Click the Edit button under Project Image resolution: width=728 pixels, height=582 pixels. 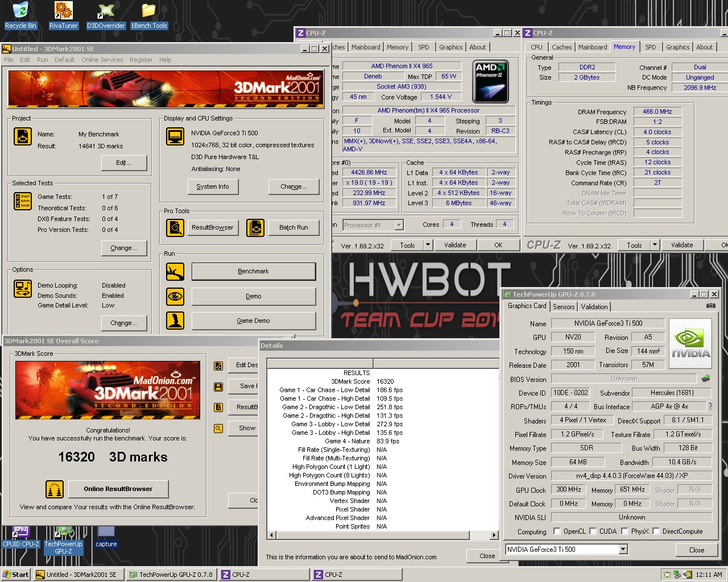coord(123,163)
